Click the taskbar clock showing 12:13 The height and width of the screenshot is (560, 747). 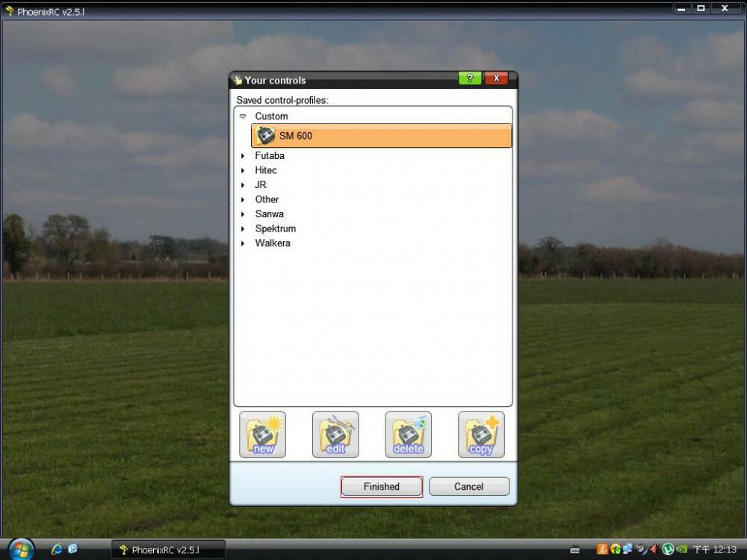(715, 550)
